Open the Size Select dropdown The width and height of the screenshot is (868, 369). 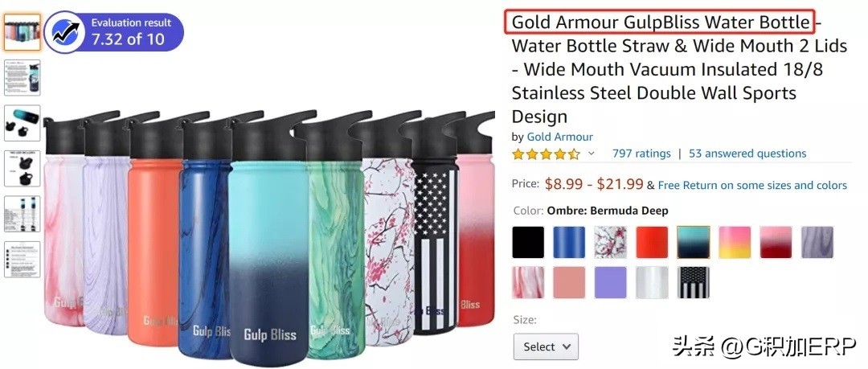(x=546, y=346)
